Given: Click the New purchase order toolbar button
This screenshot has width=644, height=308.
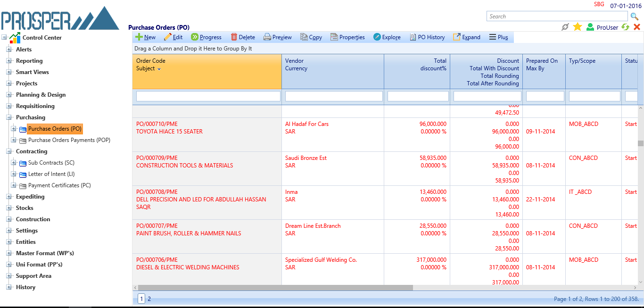Looking at the screenshot, I should click(x=145, y=37).
